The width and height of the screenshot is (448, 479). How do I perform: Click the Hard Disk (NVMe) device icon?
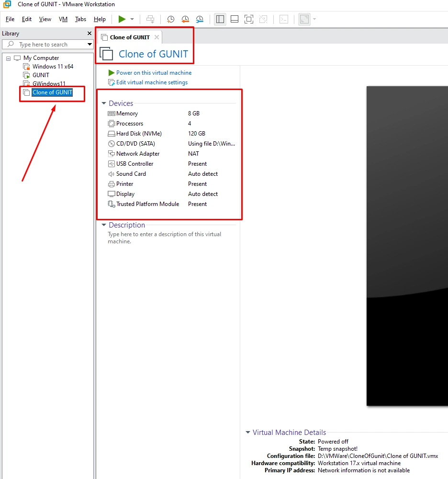click(x=112, y=134)
